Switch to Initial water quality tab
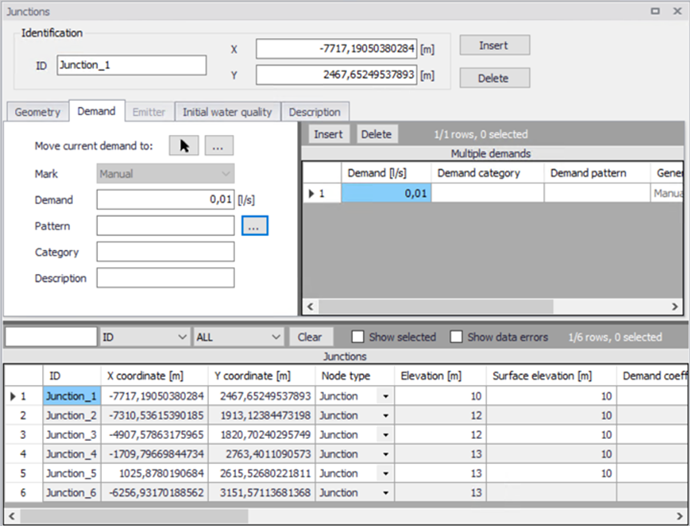 pos(227,112)
